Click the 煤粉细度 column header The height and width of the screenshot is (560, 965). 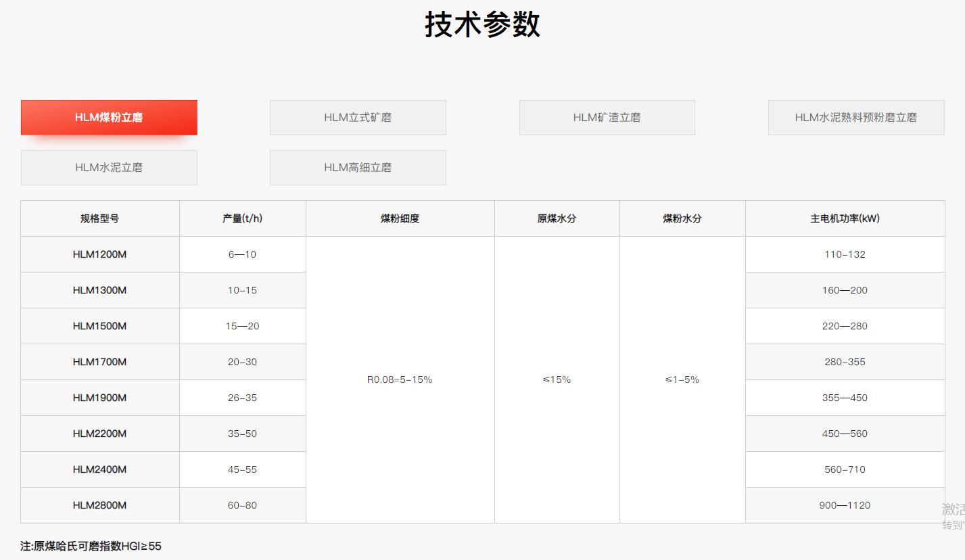[400, 218]
